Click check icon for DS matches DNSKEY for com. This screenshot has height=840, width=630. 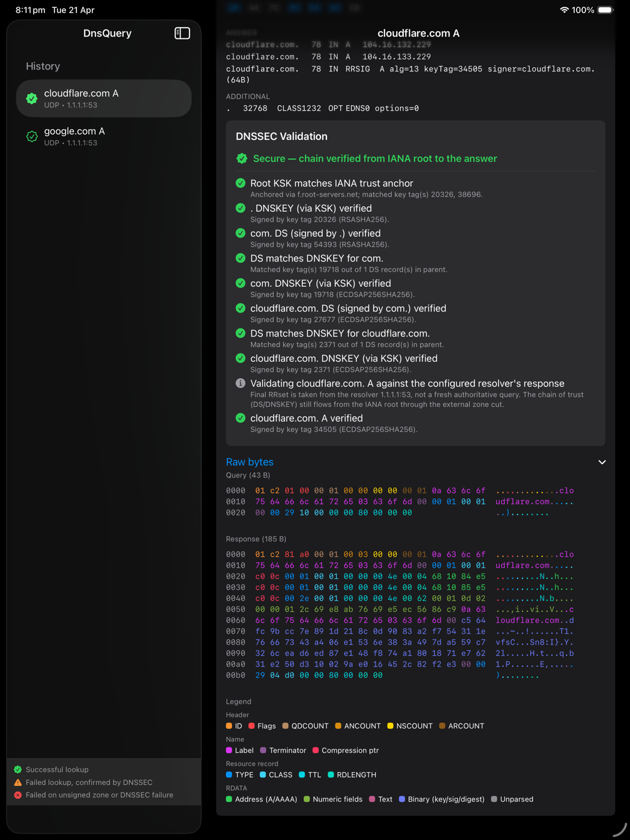241,258
